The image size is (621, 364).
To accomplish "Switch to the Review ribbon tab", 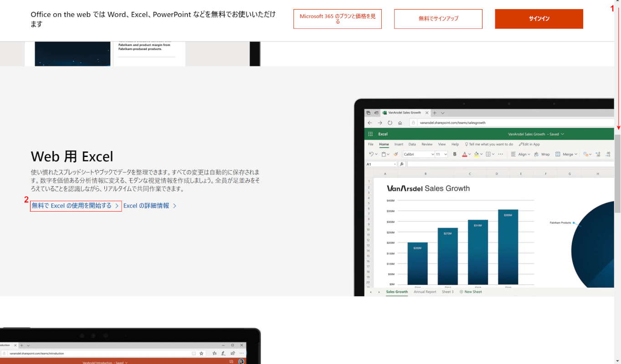I will click(427, 144).
